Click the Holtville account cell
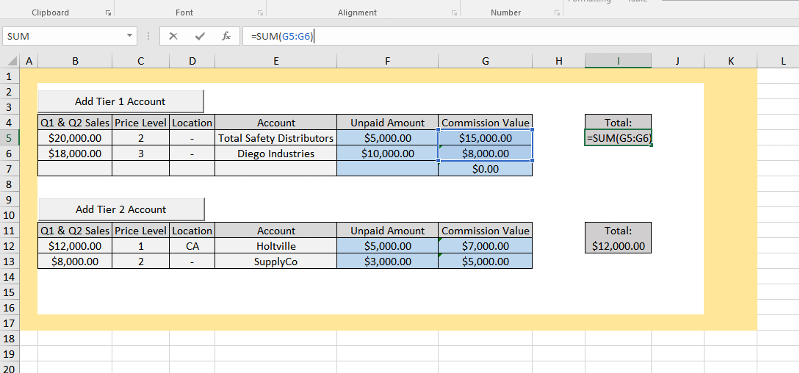Screen dimensions: 799x373 [x=276, y=246]
